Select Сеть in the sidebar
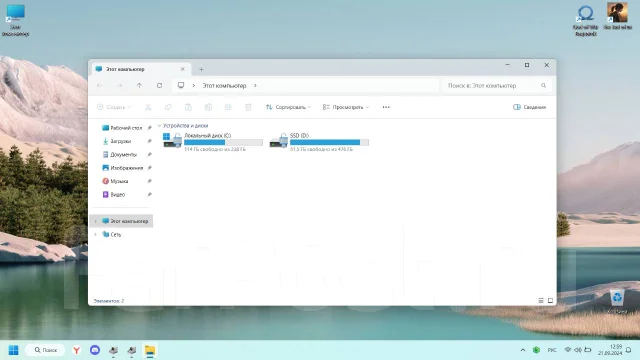This screenshot has height=360, width=640. click(116, 234)
